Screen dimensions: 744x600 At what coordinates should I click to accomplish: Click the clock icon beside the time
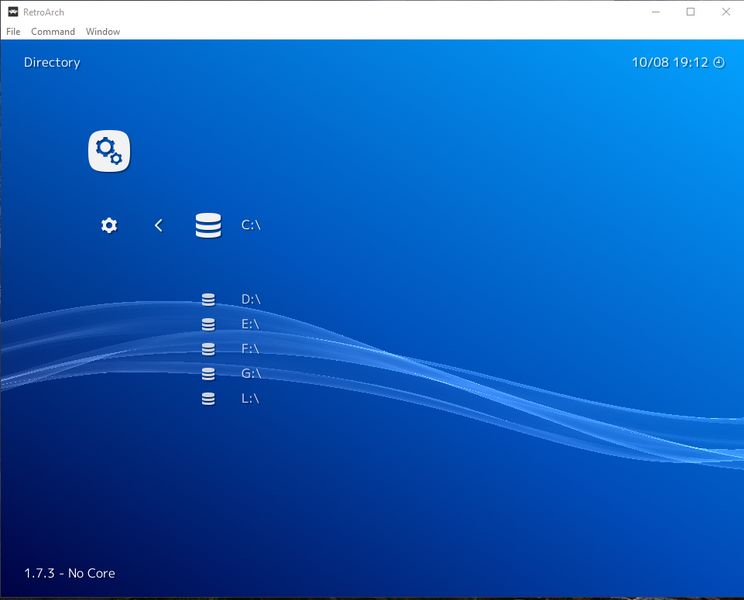pos(718,62)
